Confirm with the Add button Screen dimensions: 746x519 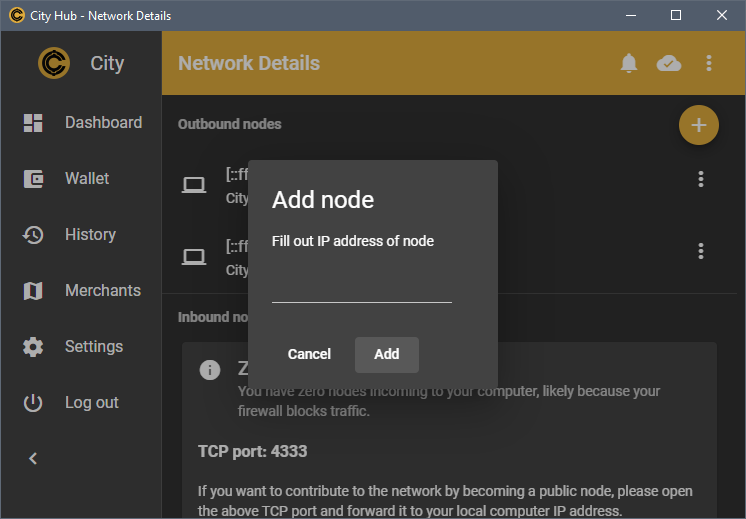point(387,354)
